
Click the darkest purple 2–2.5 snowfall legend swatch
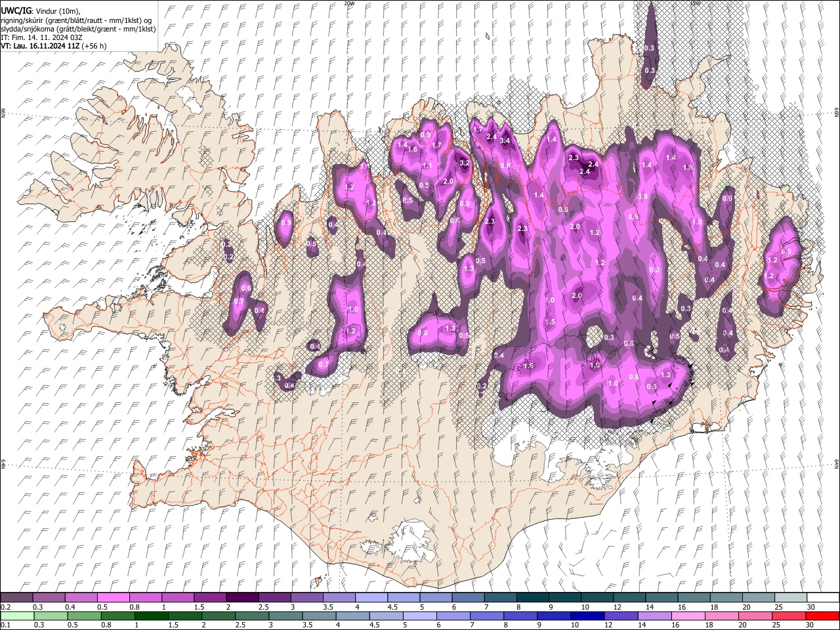point(242,598)
